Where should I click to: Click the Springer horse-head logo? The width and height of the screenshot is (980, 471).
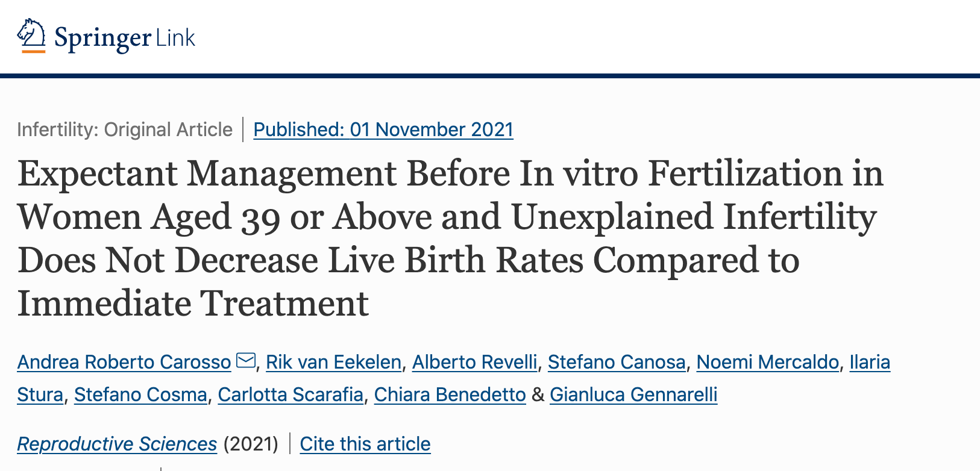click(31, 35)
